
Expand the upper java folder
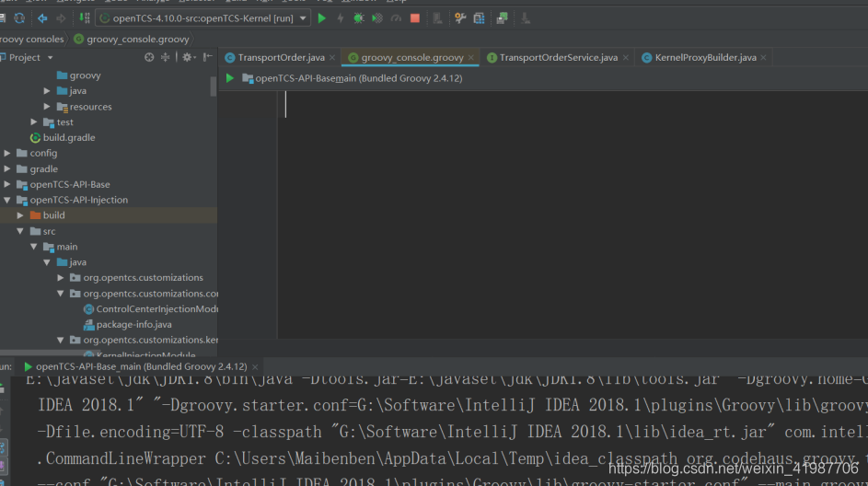tap(47, 91)
